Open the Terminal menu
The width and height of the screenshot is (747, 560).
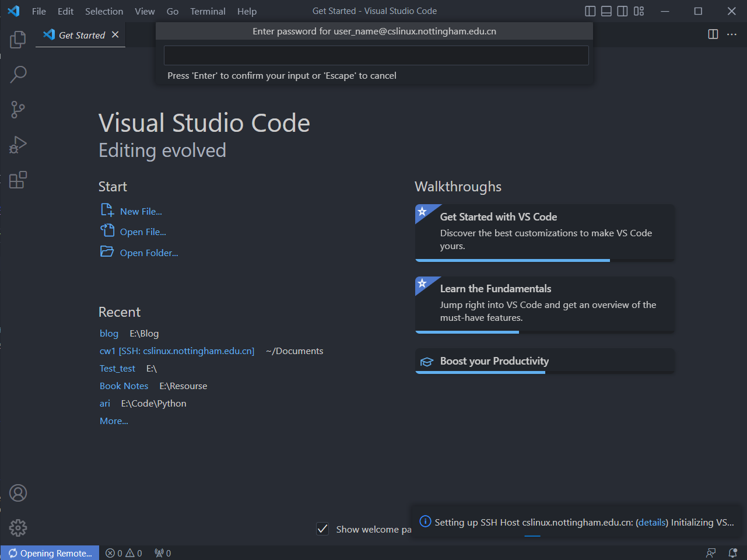(208, 11)
